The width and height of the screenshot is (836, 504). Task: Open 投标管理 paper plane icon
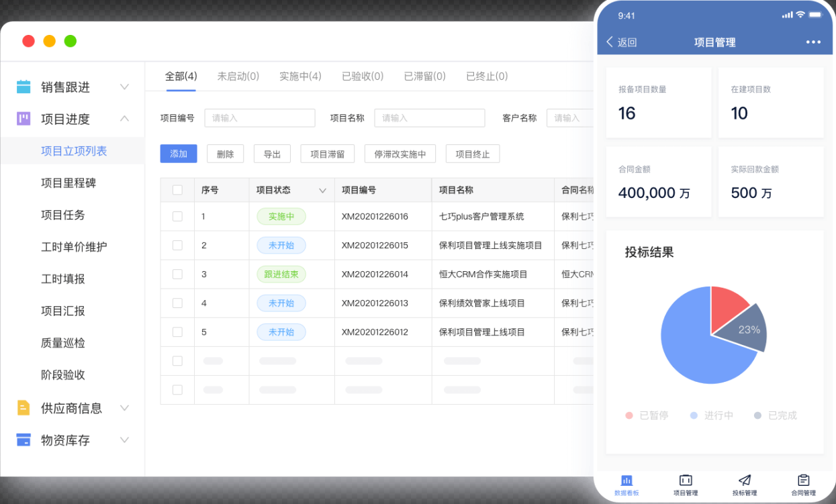tap(744, 481)
